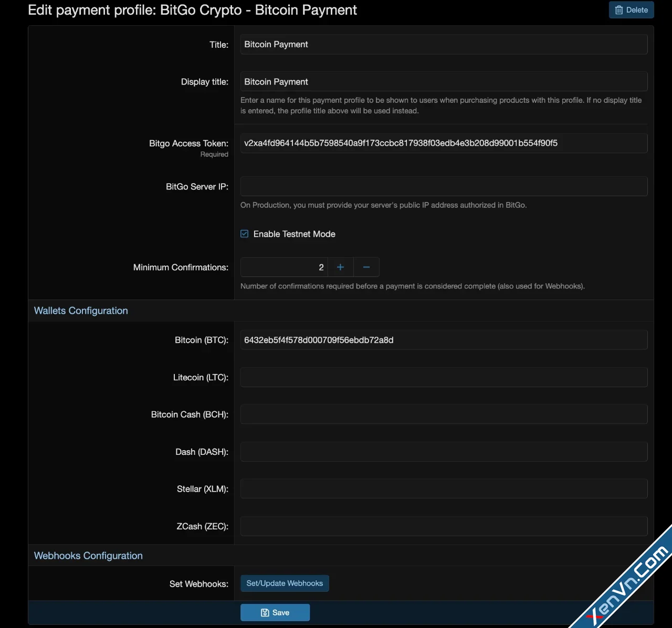Click the Minimum Confirmations number field
The image size is (672, 628).
283,267
